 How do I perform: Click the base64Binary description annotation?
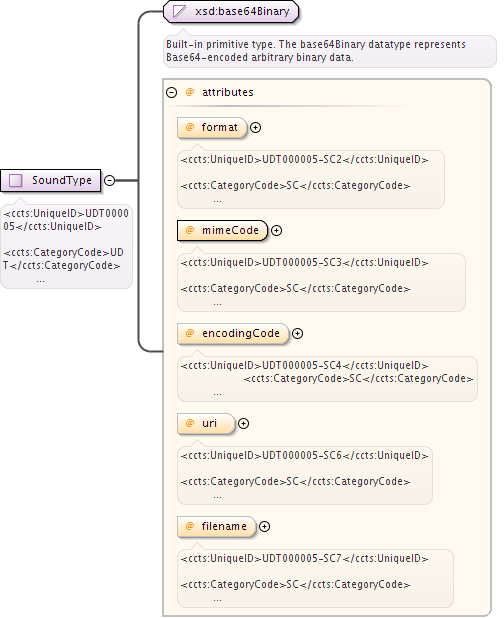pos(330,51)
